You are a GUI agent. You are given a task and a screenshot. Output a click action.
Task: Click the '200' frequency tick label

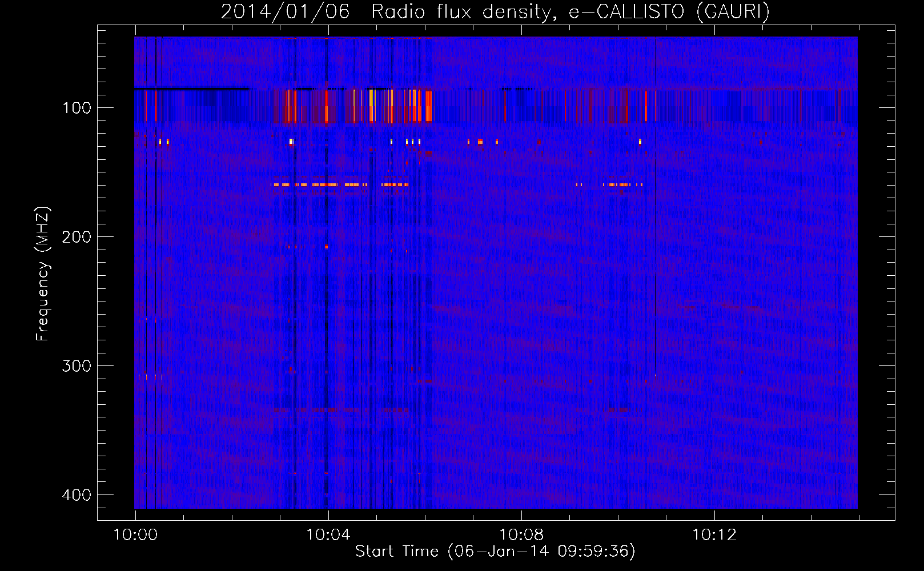[x=77, y=237]
